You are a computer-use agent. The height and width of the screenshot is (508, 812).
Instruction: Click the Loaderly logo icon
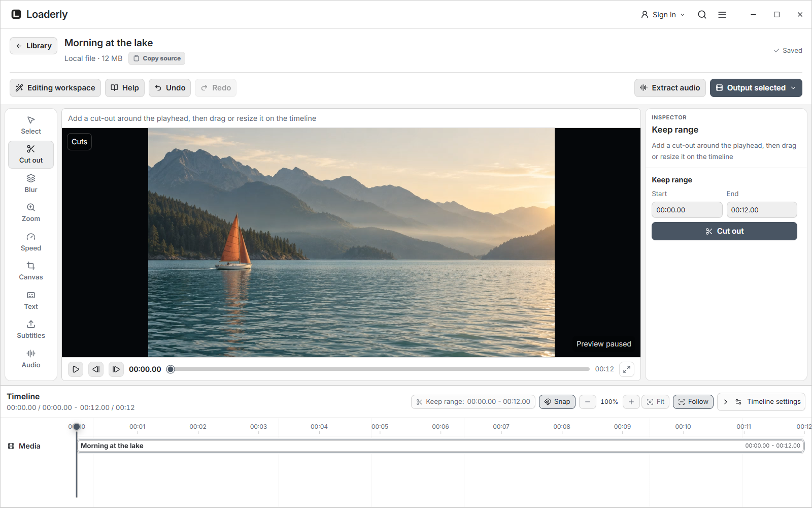coord(16,14)
